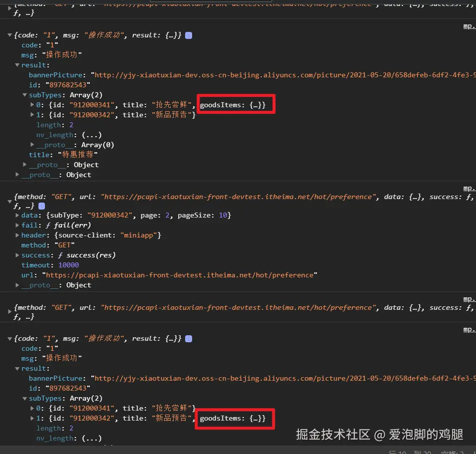Expand __proto__: Object below title 特惠推荐
This screenshot has height=454, width=476.
tap(25, 165)
